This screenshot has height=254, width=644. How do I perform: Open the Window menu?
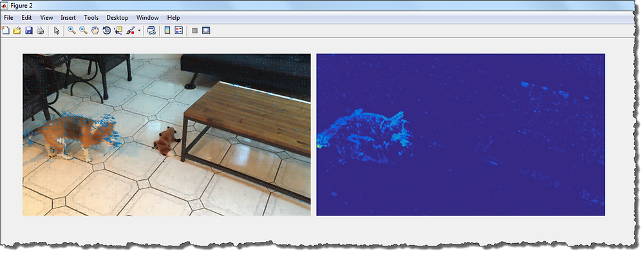pyautogui.click(x=147, y=17)
